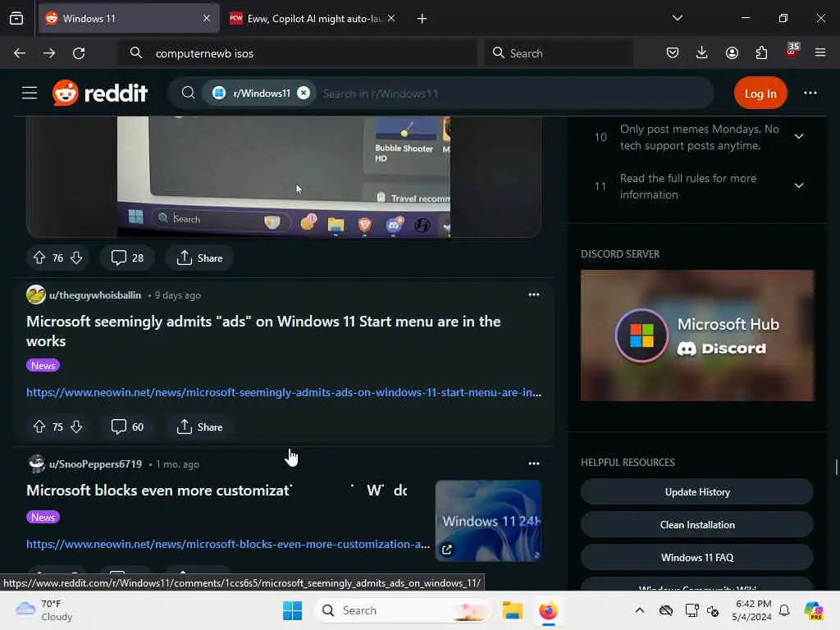Open the Windows 11 FAQ resource

pyautogui.click(x=697, y=558)
